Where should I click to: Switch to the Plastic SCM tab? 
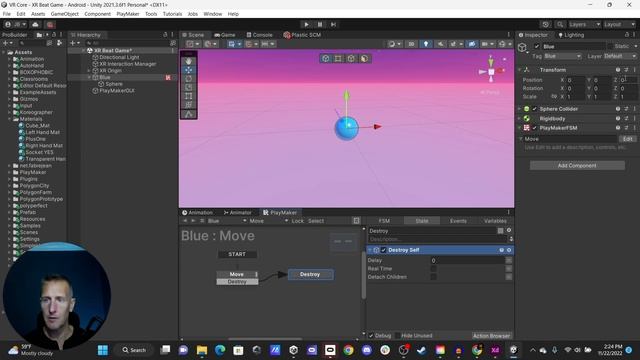tap(302, 35)
